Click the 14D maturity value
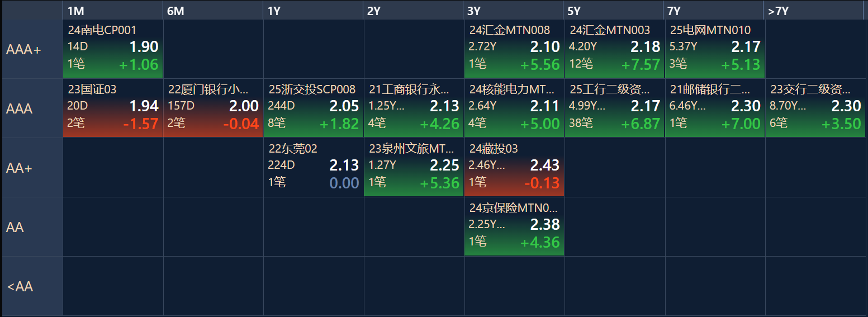The width and height of the screenshot is (868, 317). tap(77, 47)
